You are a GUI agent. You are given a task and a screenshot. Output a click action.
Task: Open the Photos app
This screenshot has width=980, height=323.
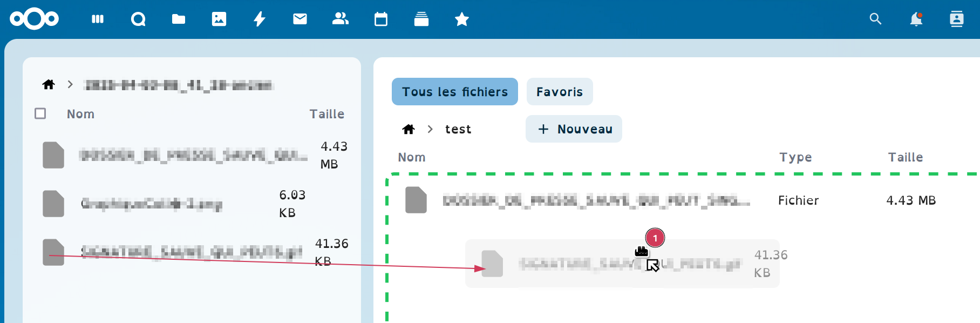click(x=219, y=19)
